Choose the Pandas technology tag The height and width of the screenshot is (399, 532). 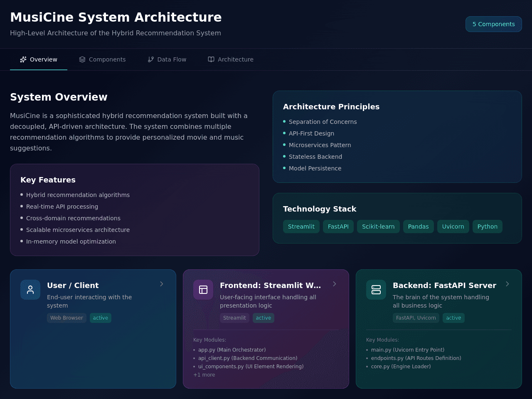coord(419,227)
